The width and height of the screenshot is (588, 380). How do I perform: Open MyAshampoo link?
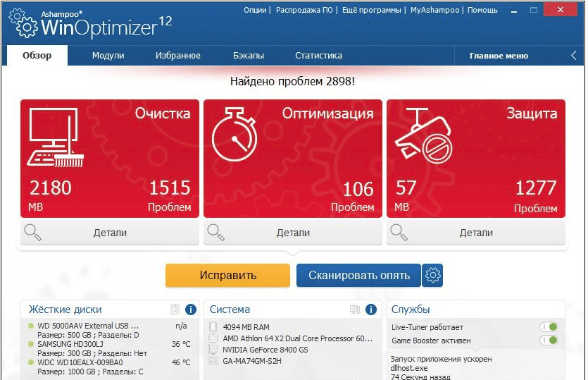(x=434, y=10)
